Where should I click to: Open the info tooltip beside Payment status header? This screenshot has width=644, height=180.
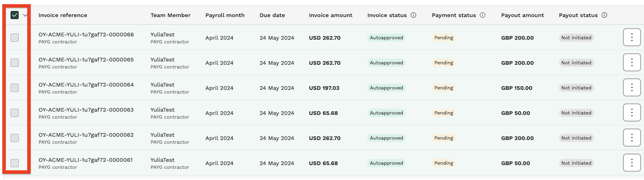pos(483,15)
